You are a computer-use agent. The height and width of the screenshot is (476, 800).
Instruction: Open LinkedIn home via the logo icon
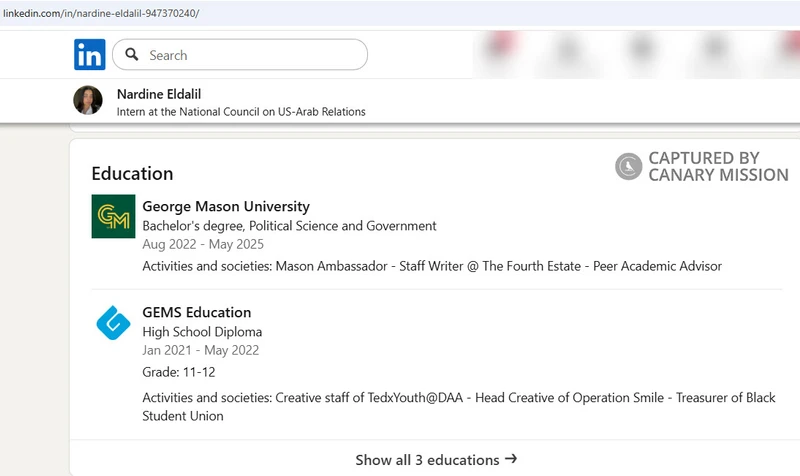click(x=90, y=54)
